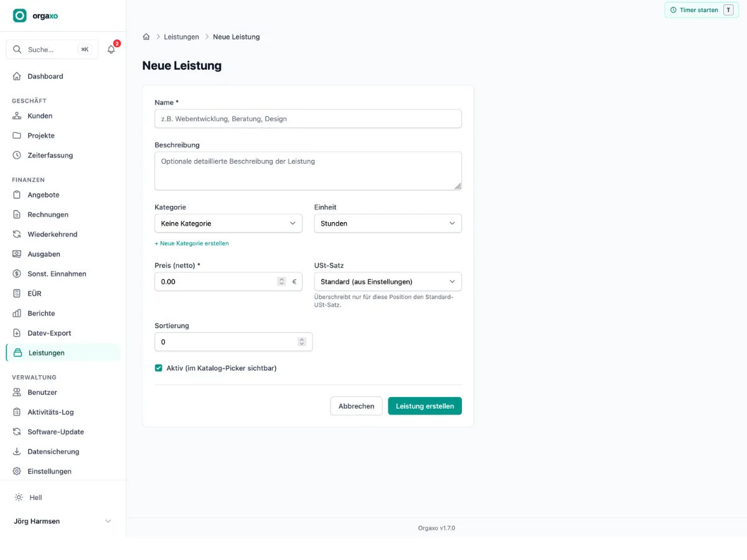
Task: Click + Neue Kategorie erstellen link
Action: click(192, 243)
